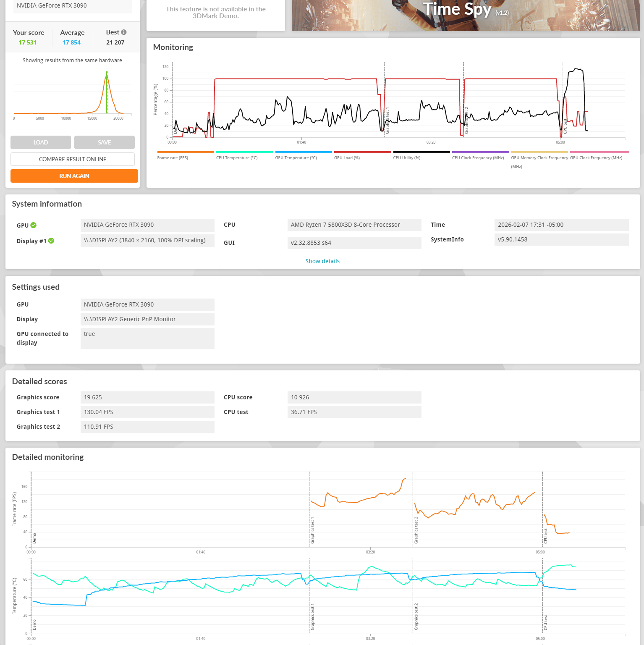
Task: Click the CPU test marker in Monitoring chart
Action: [565, 126]
